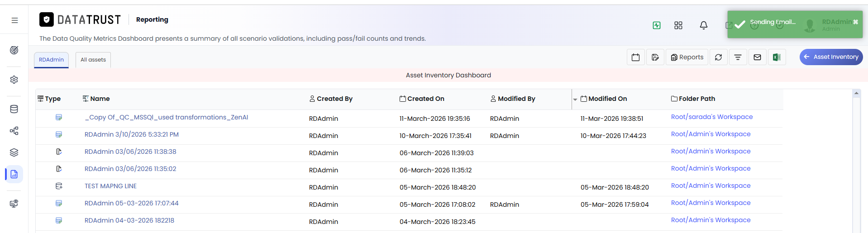Viewport: 868px width, 233px height.
Task: Dismiss the Sending Email notification
Action: [855, 22]
